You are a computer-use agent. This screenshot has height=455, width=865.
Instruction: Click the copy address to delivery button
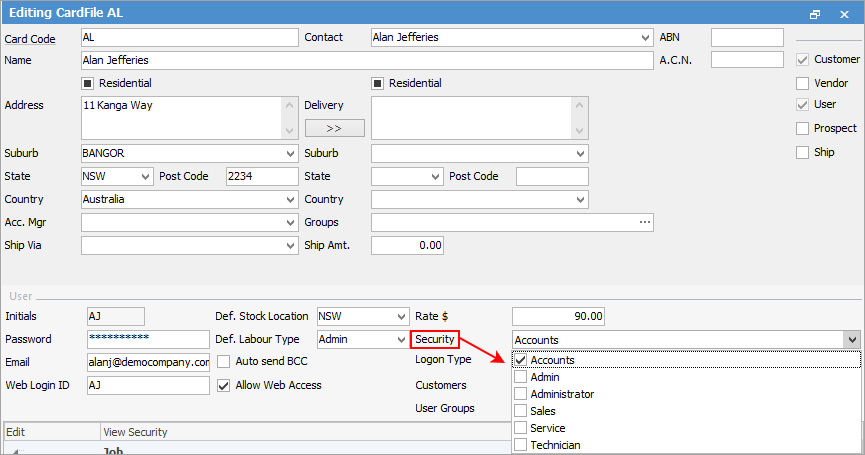[334, 128]
